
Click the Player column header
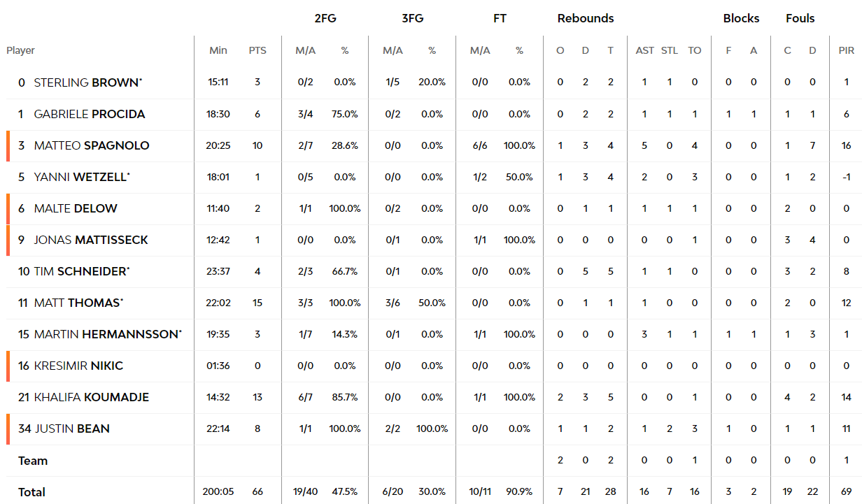pyautogui.click(x=20, y=50)
